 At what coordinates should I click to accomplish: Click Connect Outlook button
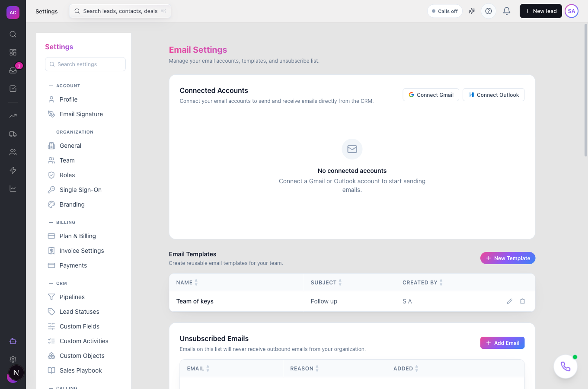pos(493,95)
